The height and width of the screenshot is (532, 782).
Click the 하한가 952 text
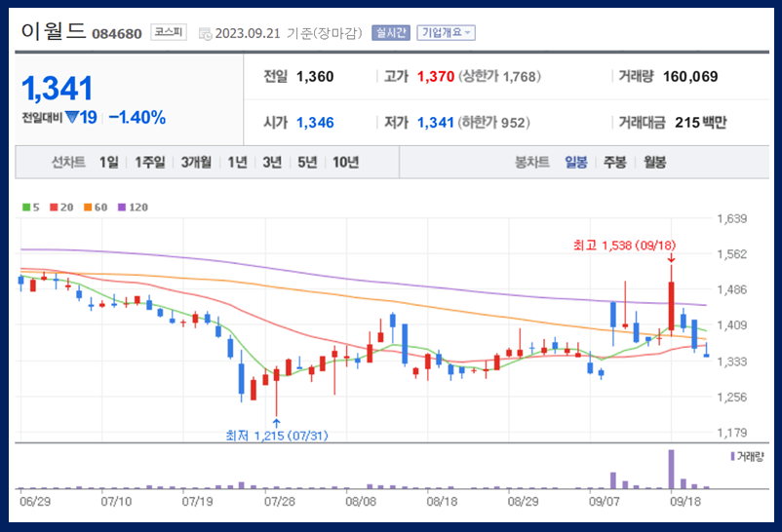coord(493,123)
